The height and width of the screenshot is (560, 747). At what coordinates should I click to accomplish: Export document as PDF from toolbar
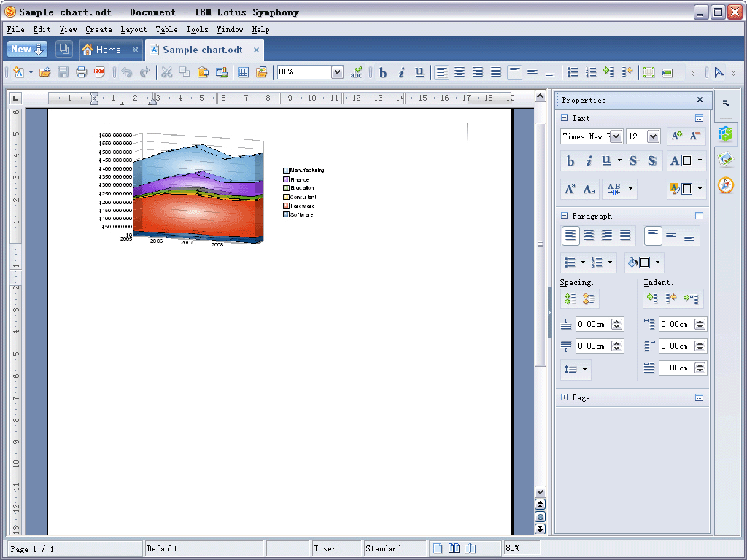pos(99,72)
